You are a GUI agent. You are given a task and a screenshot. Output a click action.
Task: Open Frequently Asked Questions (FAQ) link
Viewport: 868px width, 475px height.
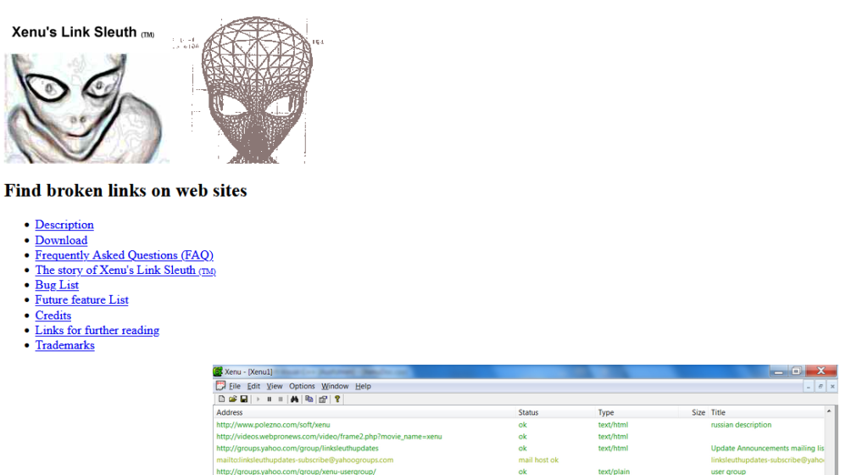(124, 255)
